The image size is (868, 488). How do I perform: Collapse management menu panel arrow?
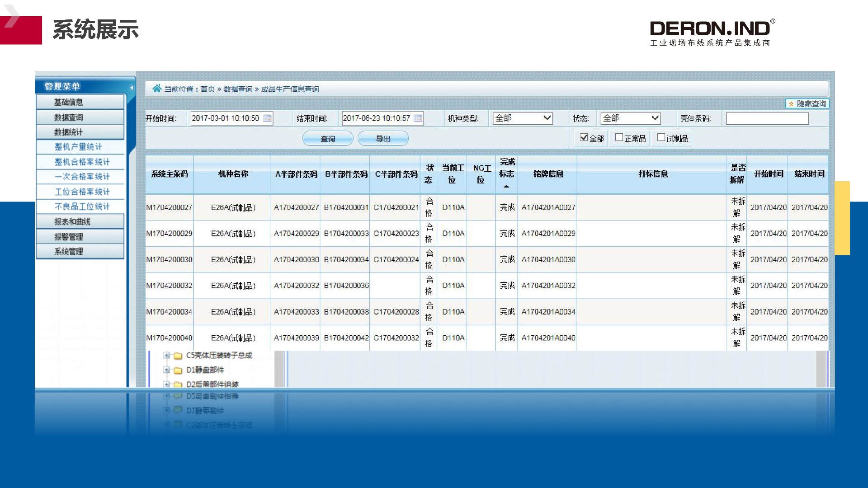pyautogui.click(x=132, y=87)
